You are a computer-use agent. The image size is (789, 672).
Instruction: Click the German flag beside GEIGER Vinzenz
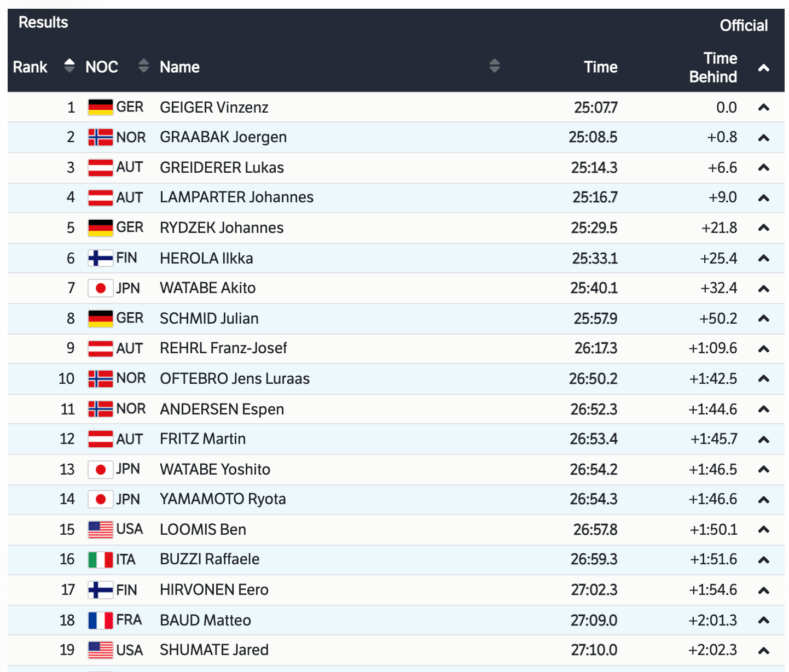tap(101, 107)
